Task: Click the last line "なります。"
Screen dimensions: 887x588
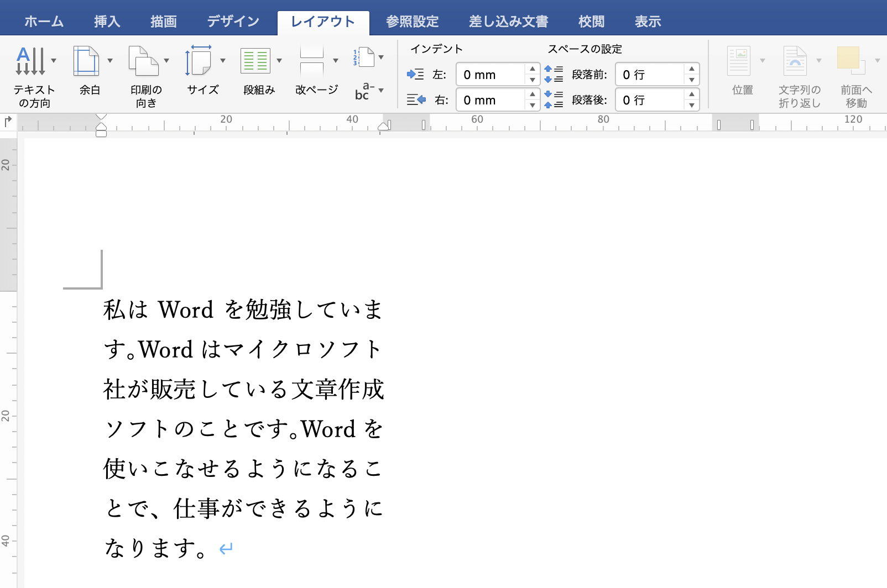Action: [156, 548]
